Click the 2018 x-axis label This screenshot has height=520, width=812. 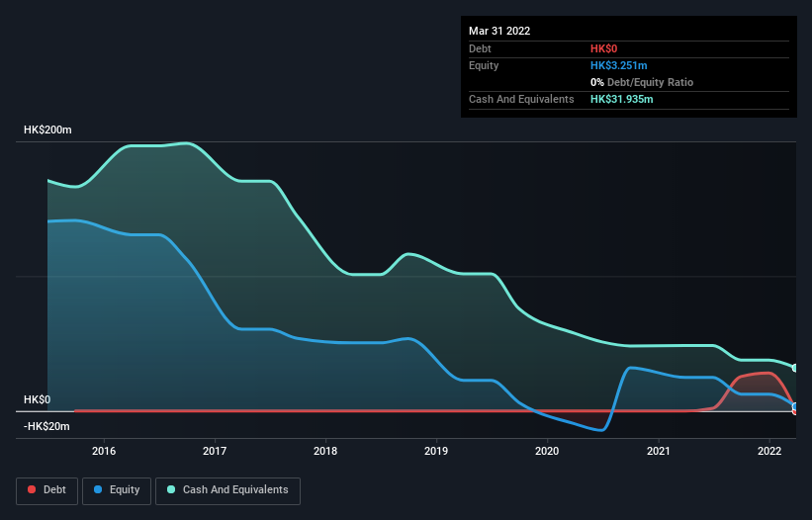coord(325,451)
